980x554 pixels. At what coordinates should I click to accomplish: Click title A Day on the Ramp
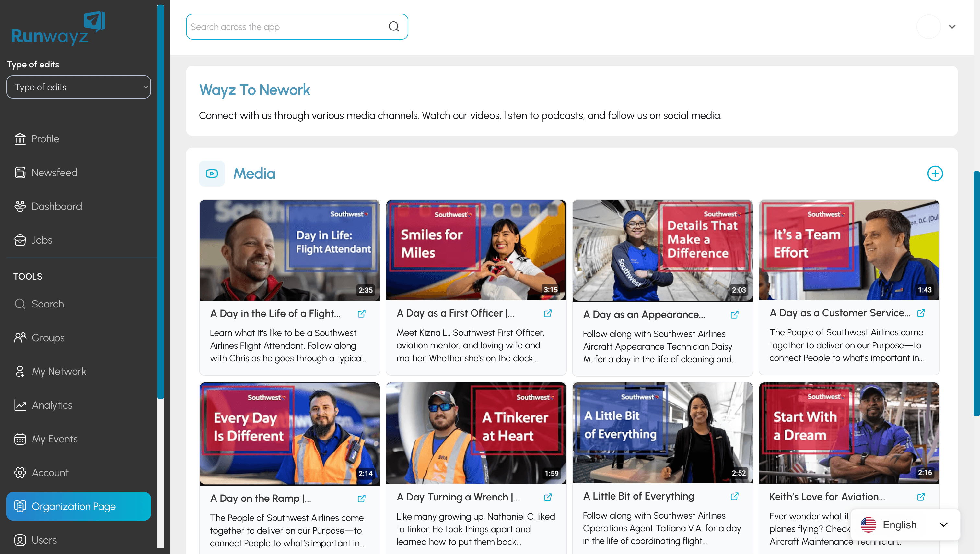[261, 498]
